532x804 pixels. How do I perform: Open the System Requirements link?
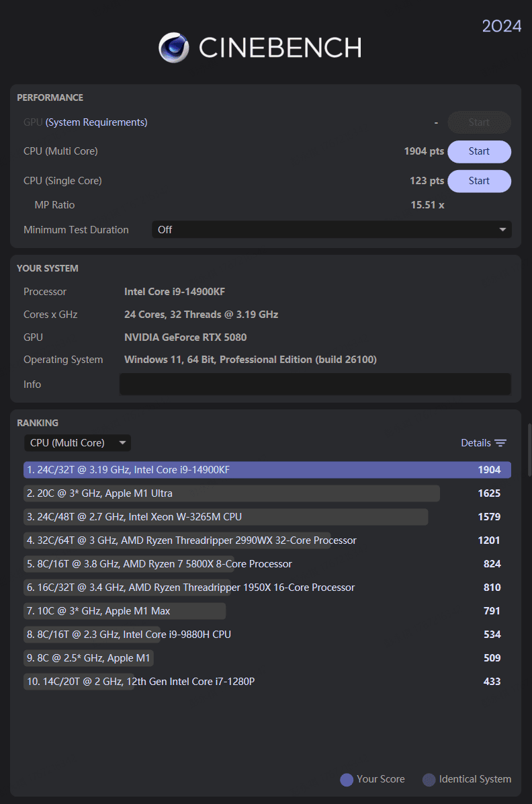click(x=96, y=122)
